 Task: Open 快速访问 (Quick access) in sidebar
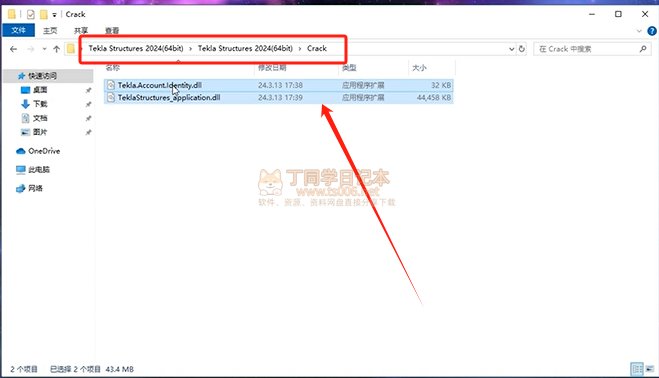(x=42, y=76)
